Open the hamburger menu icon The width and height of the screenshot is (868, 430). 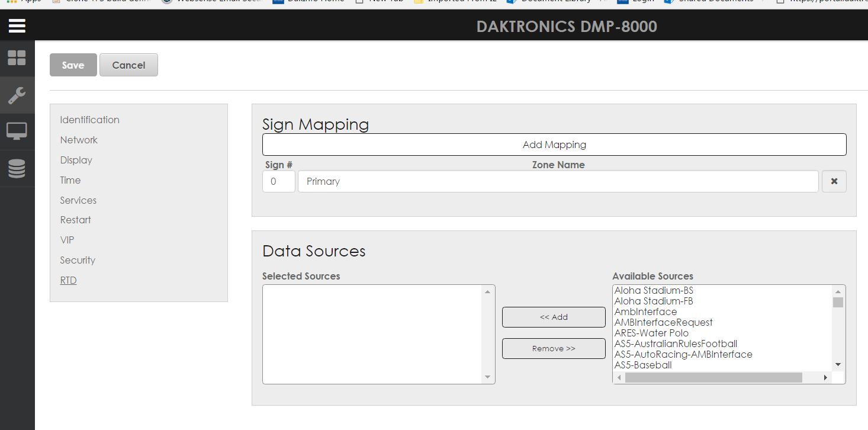[x=17, y=26]
